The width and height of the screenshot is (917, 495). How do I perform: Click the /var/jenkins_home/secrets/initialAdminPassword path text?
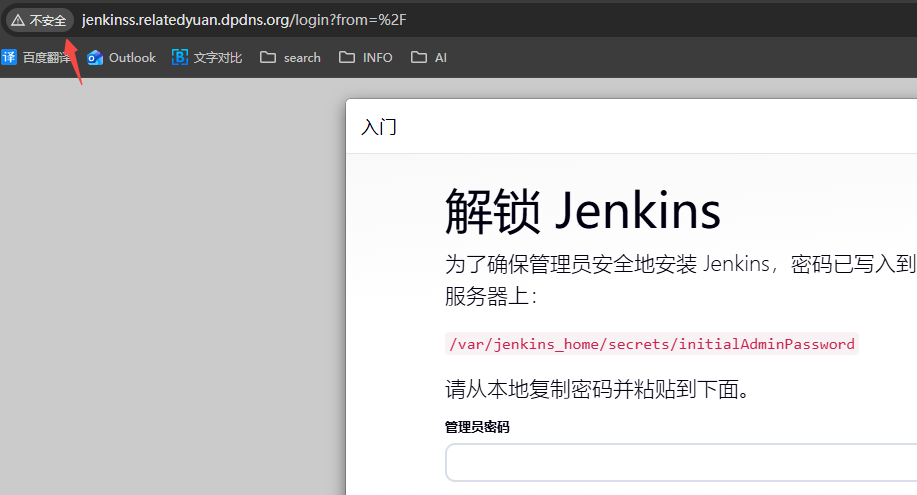(651, 343)
